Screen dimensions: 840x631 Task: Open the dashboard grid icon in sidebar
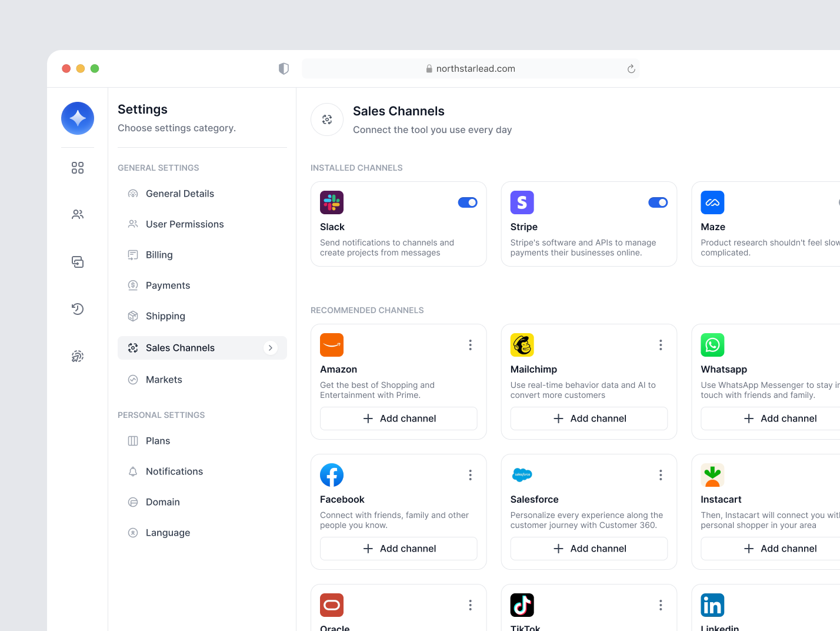click(x=78, y=168)
